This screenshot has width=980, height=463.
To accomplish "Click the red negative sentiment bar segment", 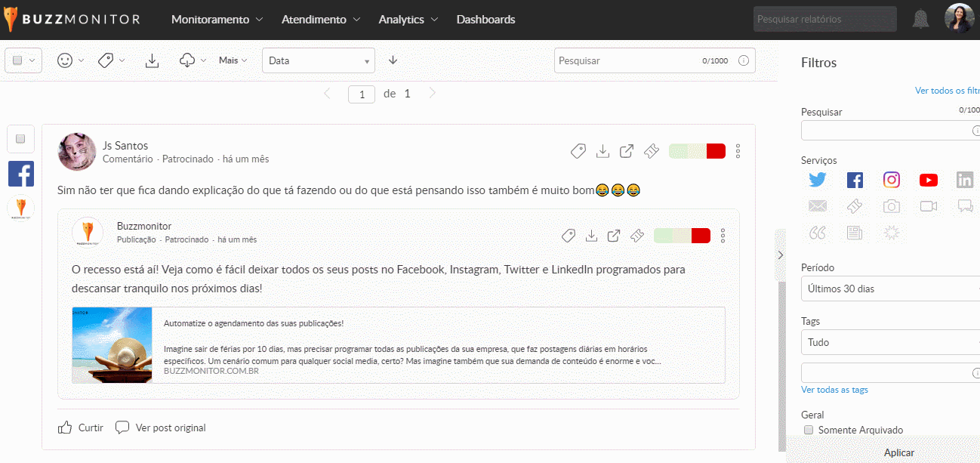I will (x=716, y=151).
